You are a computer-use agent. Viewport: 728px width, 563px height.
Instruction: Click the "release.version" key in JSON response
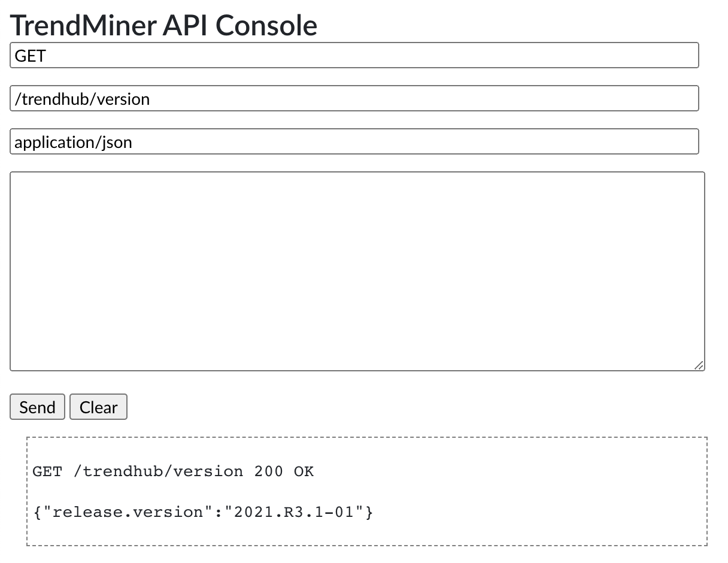[128, 512]
